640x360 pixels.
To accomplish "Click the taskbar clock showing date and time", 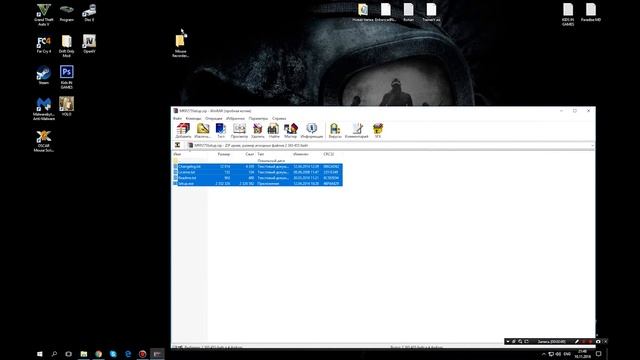I will [x=582, y=354].
